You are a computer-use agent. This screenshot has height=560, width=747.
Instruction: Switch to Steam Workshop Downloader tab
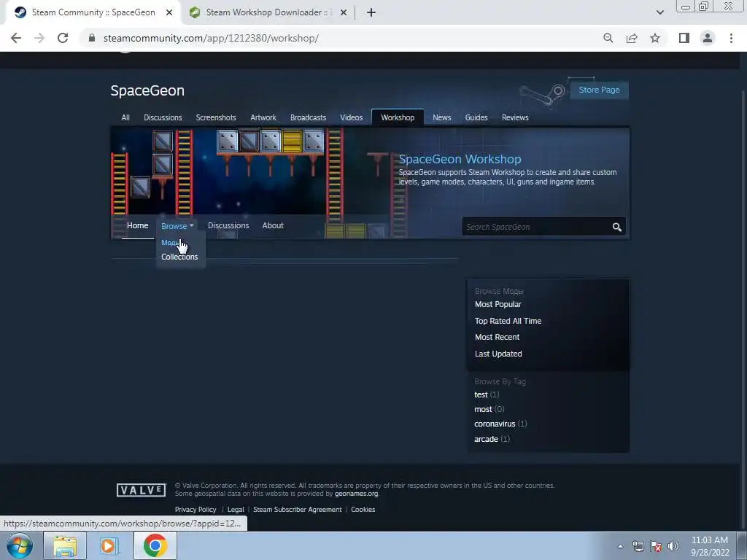pyautogui.click(x=268, y=12)
